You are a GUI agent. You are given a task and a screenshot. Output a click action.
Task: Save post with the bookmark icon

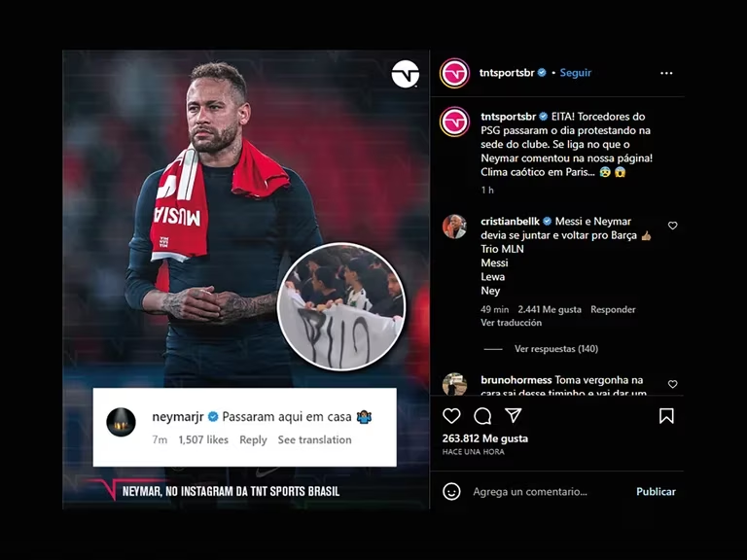[666, 416]
